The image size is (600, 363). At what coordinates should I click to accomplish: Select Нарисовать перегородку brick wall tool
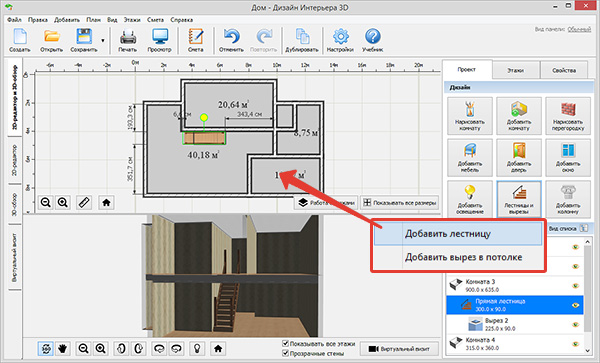pos(568,116)
